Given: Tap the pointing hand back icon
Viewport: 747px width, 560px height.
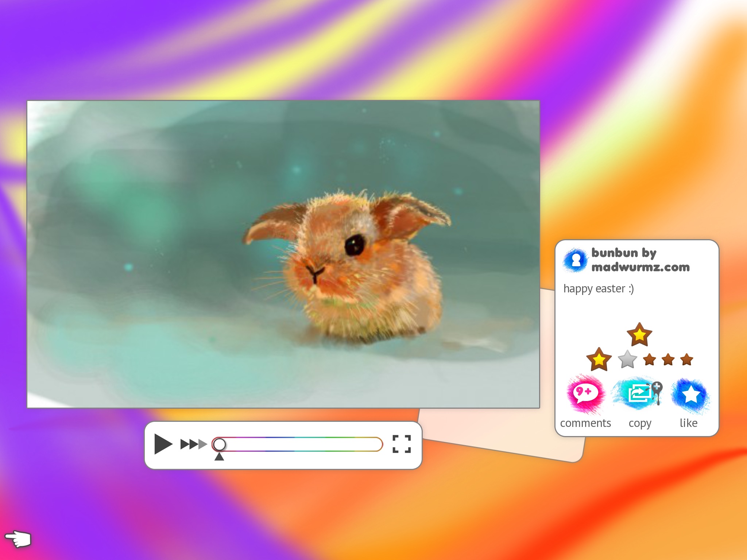Looking at the screenshot, I should click(x=18, y=538).
